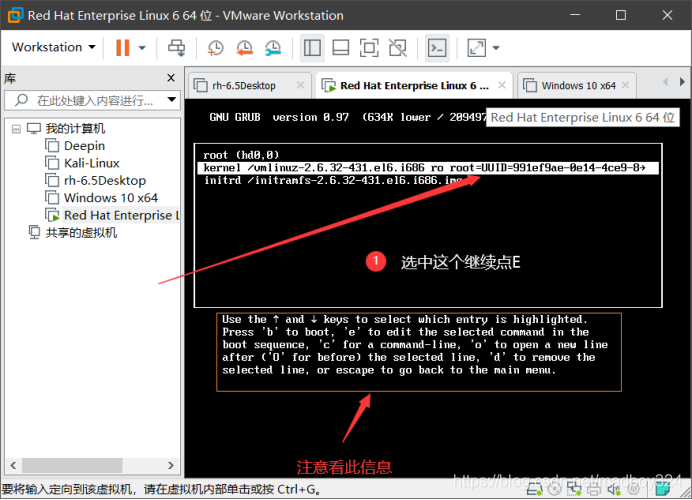692x500 pixels.
Task: Close the rh-6.5Desktop tab
Action: 301,85
